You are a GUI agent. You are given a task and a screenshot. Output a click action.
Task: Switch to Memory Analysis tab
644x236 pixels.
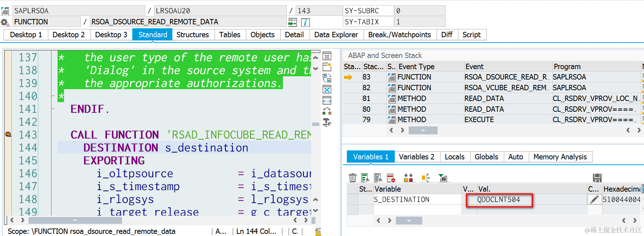pyautogui.click(x=560, y=157)
